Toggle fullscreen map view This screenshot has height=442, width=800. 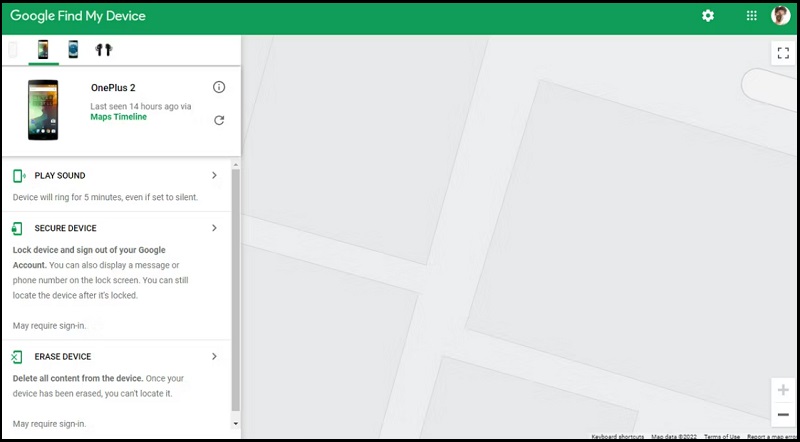pos(783,53)
